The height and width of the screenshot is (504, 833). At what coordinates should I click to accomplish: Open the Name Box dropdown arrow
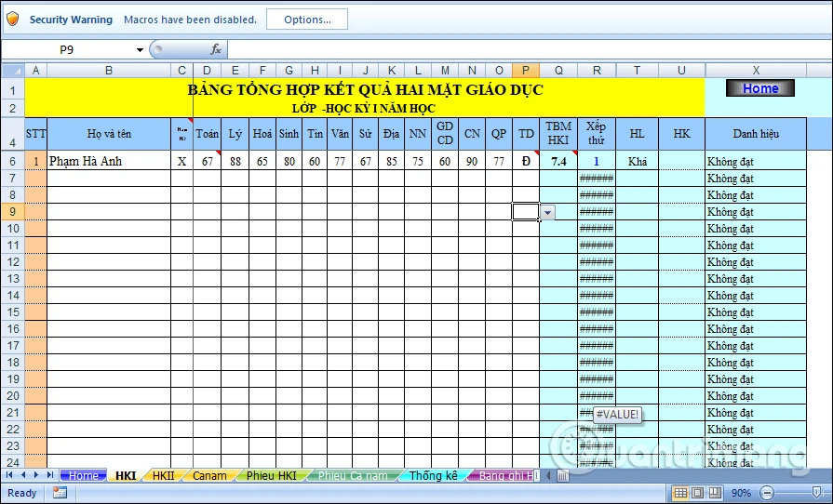(x=140, y=50)
